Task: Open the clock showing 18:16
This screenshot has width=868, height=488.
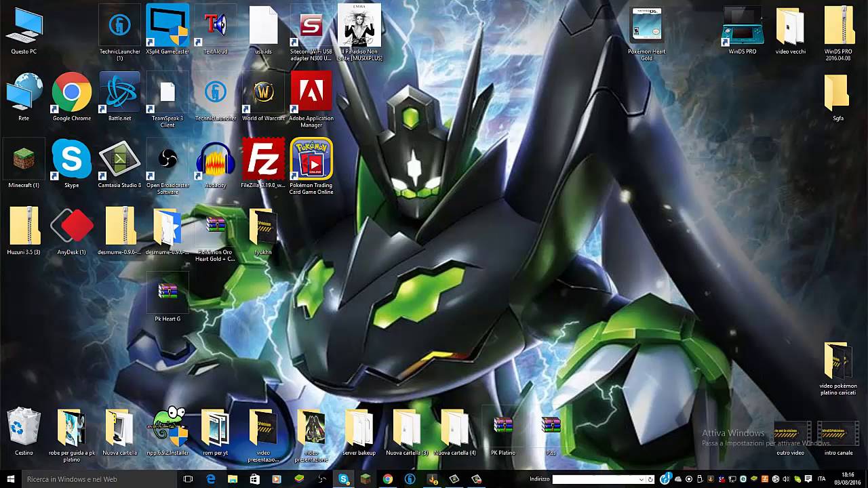Action: click(x=848, y=479)
